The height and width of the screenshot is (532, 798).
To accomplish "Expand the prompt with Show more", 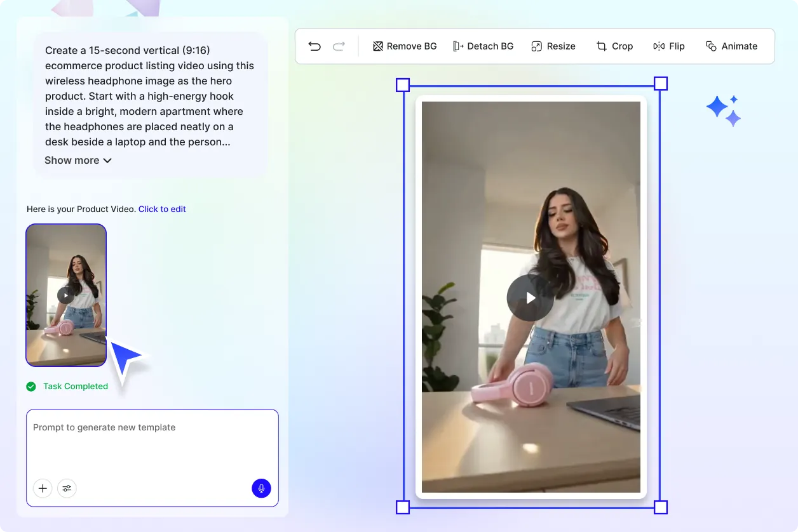I will 78,161.
